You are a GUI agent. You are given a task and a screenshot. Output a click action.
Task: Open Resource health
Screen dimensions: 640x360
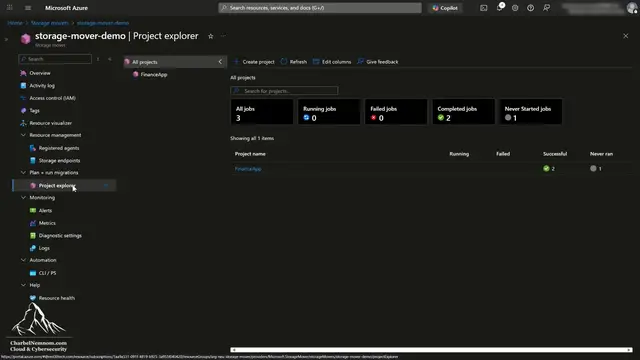(x=56, y=298)
